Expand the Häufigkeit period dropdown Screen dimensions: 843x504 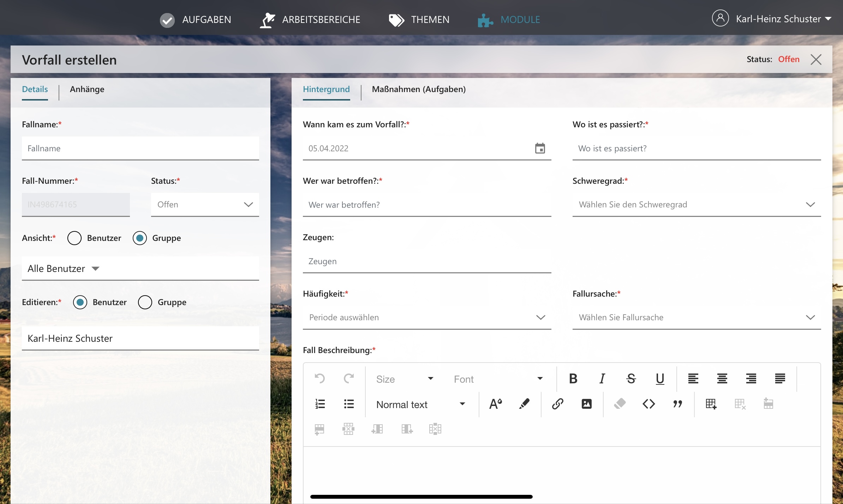click(427, 317)
